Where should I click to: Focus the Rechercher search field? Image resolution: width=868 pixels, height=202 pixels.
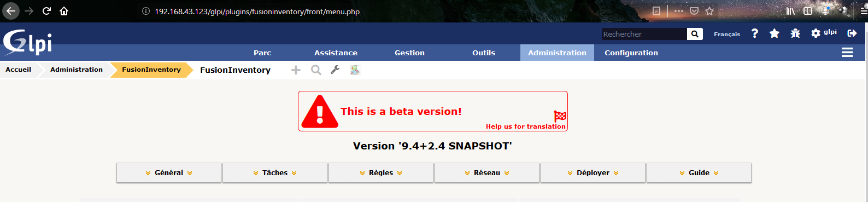coord(644,34)
